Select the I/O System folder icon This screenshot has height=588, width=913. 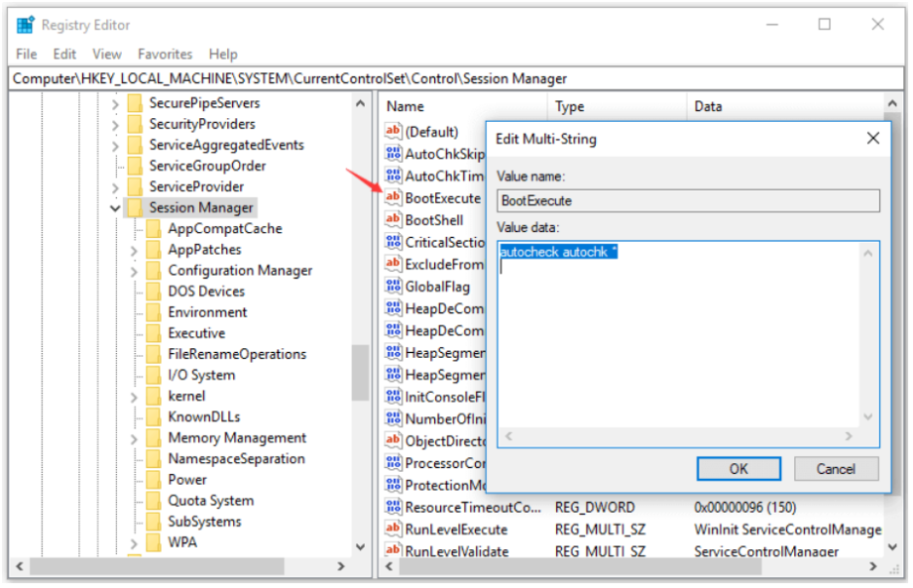(x=154, y=375)
